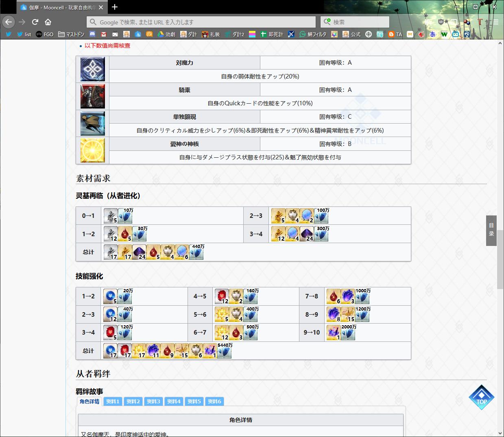Click the 対魔力 skill icon
Viewport: 504px width, 437px height.
point(93,69)
